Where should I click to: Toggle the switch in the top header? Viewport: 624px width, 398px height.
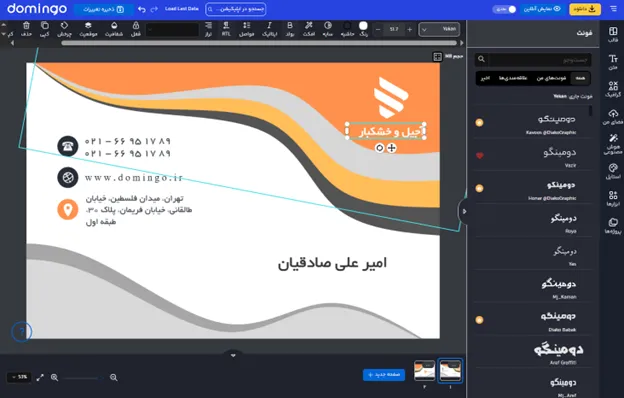tap(504, 9)
